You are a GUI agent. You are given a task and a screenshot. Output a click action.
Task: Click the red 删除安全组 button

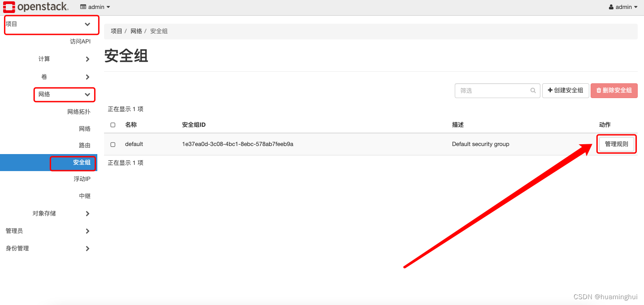click(614, 90)
